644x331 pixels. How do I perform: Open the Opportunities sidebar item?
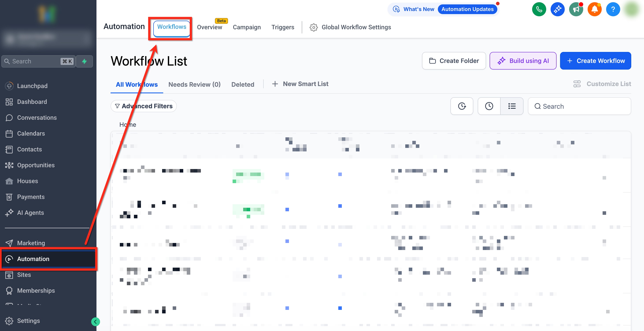coord(36,165)
